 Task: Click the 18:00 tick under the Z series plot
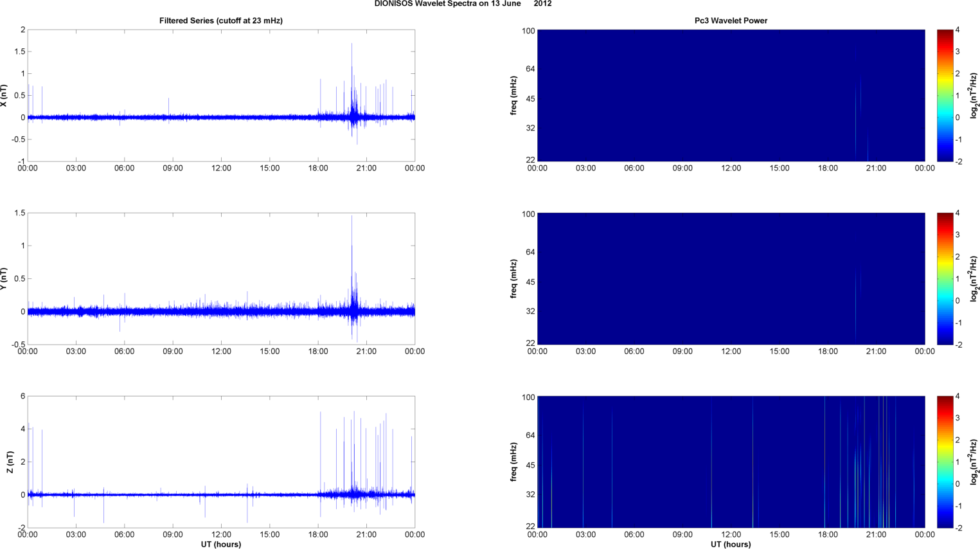(x=318, y=535)
